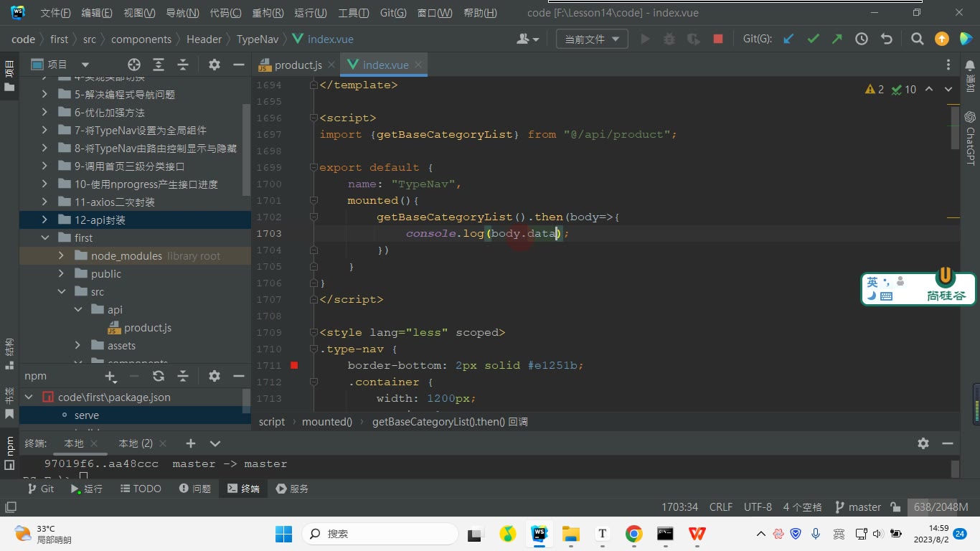Expand the node_modules folder
This screenshot has height=551, width=980.
click(61, 256)
